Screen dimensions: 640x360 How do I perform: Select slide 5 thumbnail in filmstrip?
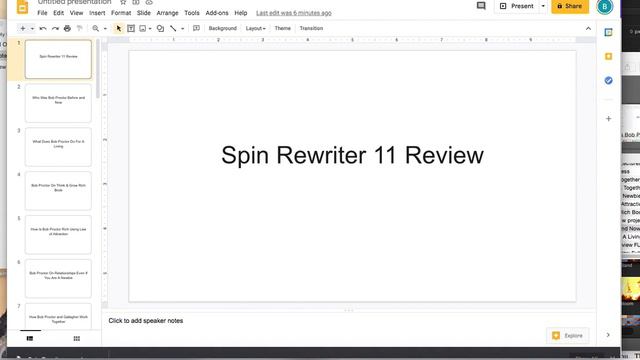(58, 235)
